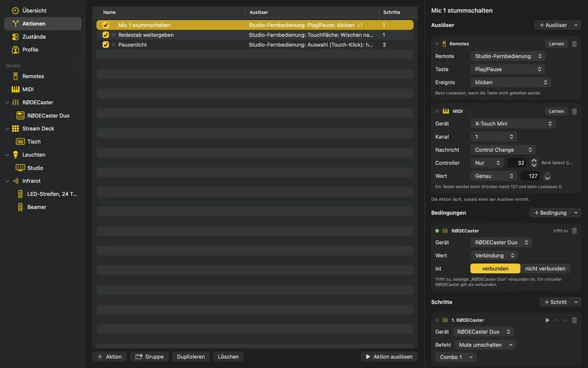Click the Wert value field 127
Image resolution: width=588 pixels, height=368 pixels.
pyautogui.click(x=531, y=176)
